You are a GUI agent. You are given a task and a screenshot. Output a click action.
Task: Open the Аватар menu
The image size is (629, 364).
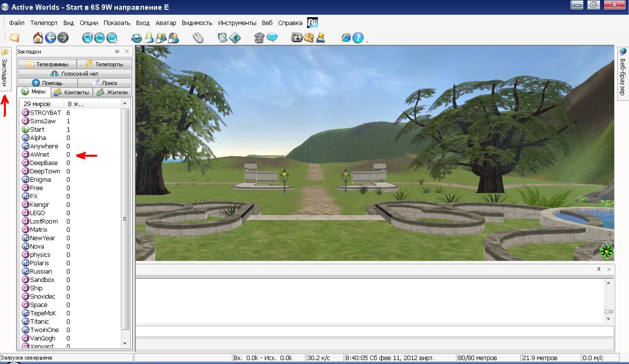[x=166, y=23]
